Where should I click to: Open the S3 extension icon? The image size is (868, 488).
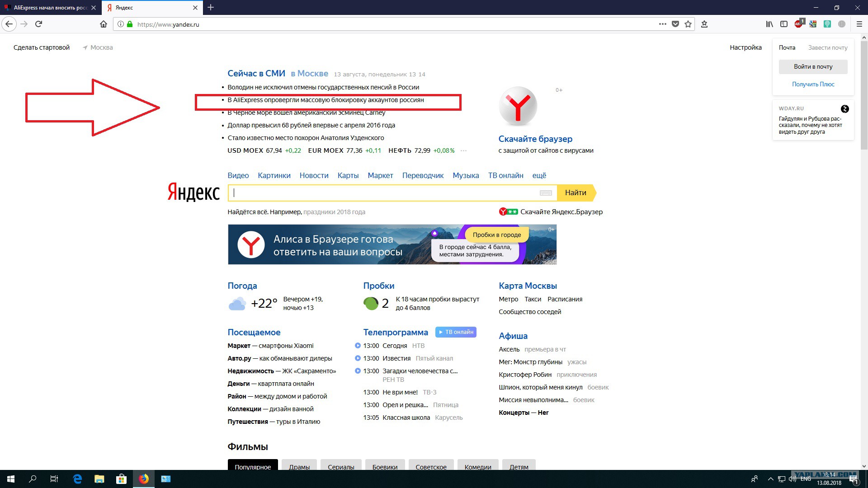click(813, 24)
